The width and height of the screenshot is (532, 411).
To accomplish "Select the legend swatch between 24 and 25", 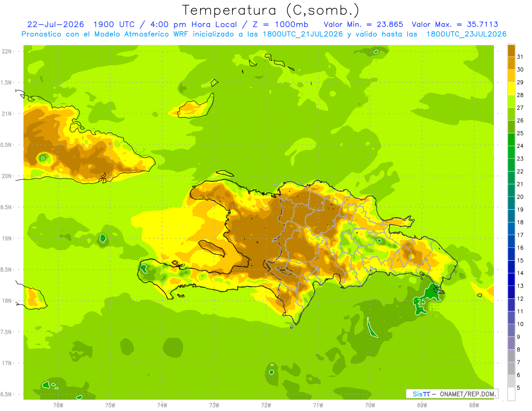I will [x=511, y=140].
